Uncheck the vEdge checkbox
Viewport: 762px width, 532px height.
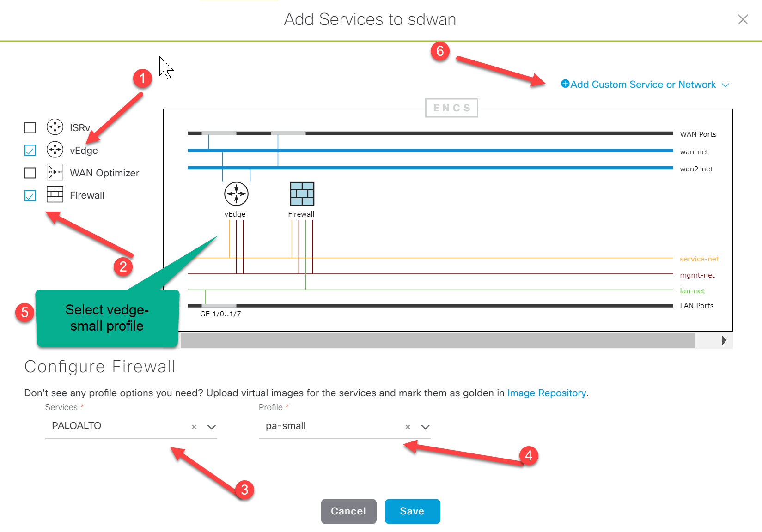30,150
